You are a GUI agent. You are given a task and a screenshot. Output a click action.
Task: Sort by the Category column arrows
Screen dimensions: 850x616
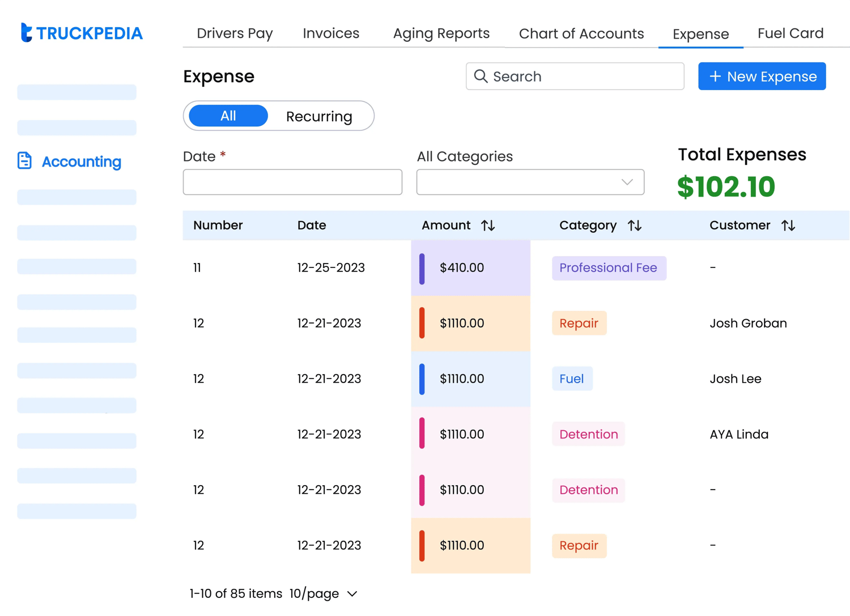click(635, 225)
